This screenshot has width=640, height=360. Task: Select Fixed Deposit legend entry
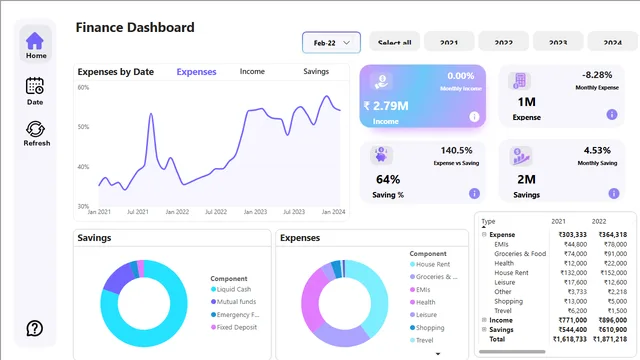point(234,327)
